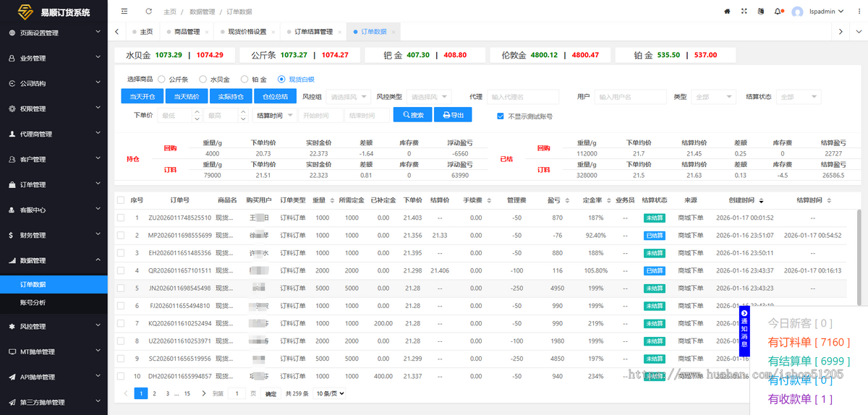Open the 通知消息 side tab
Viewport: 868px width, 415px height.
click(x=744, y=331)
